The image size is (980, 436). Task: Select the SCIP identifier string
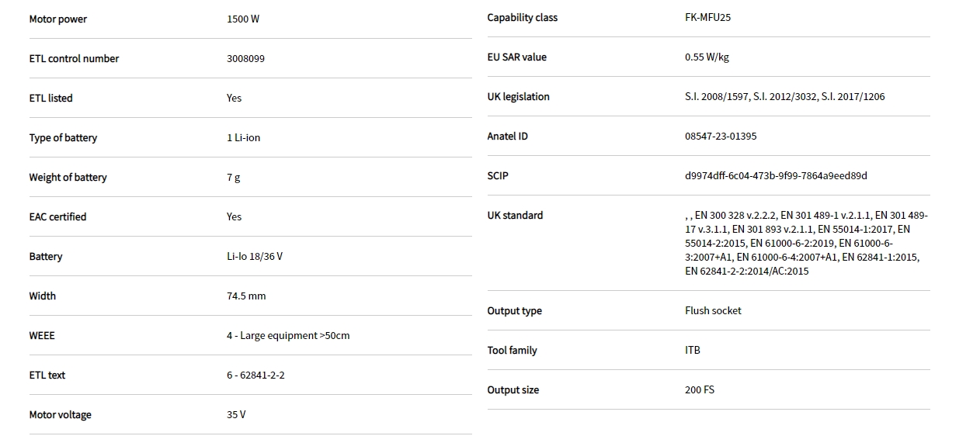(x=776, y=175)
